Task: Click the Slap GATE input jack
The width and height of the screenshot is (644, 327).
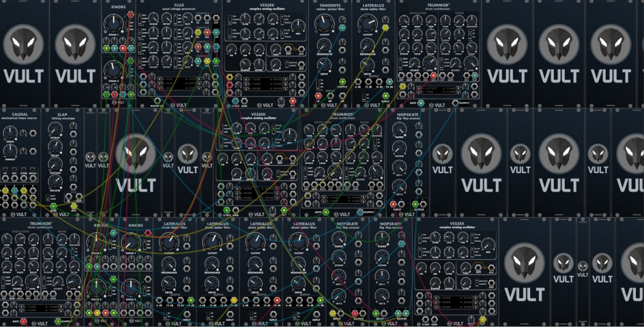Action: 53,206
